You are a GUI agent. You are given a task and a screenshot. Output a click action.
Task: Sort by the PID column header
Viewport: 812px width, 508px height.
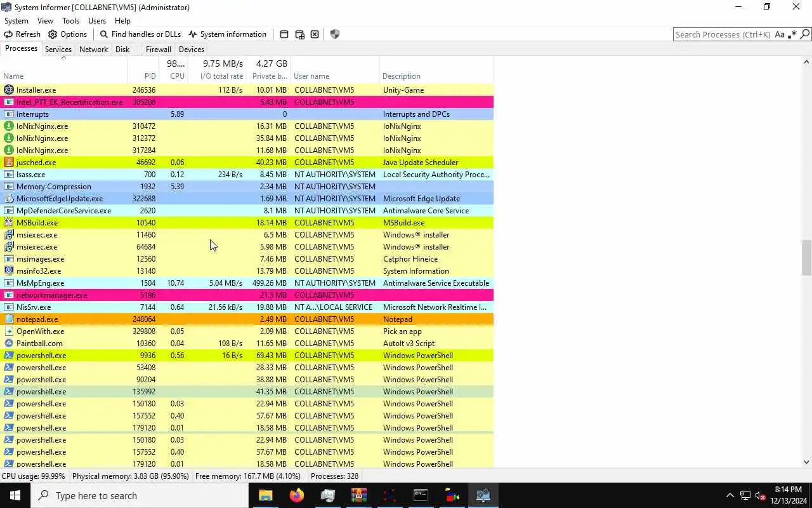pos(143,70)
